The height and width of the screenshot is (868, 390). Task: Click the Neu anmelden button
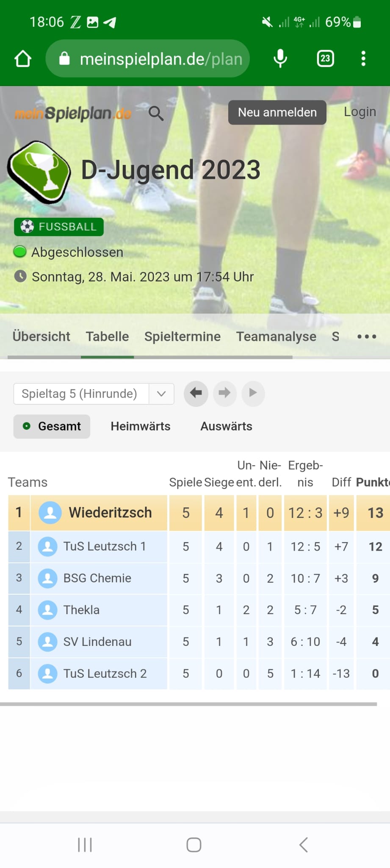coord(277,112)
